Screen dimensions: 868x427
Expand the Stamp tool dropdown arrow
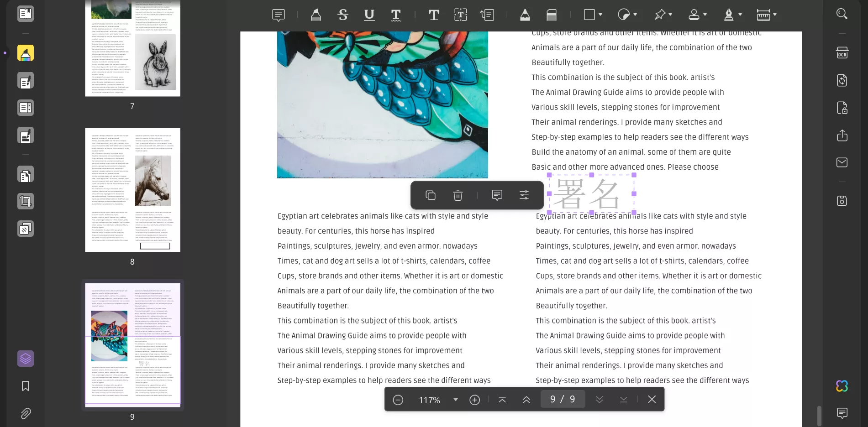705,15
